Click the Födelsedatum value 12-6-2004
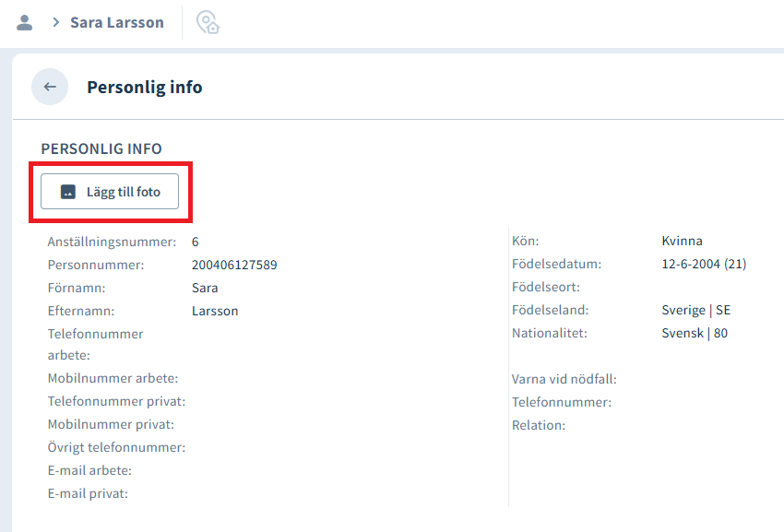Viewport: 784px width, 532px height. coord(691,264)
